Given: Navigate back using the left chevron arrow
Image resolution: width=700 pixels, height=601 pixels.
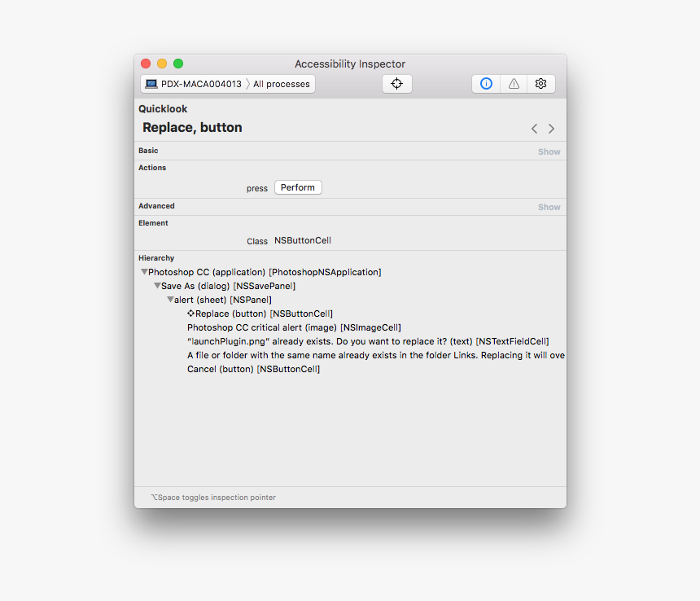Looking at the screenshot, I should (534, 128).
